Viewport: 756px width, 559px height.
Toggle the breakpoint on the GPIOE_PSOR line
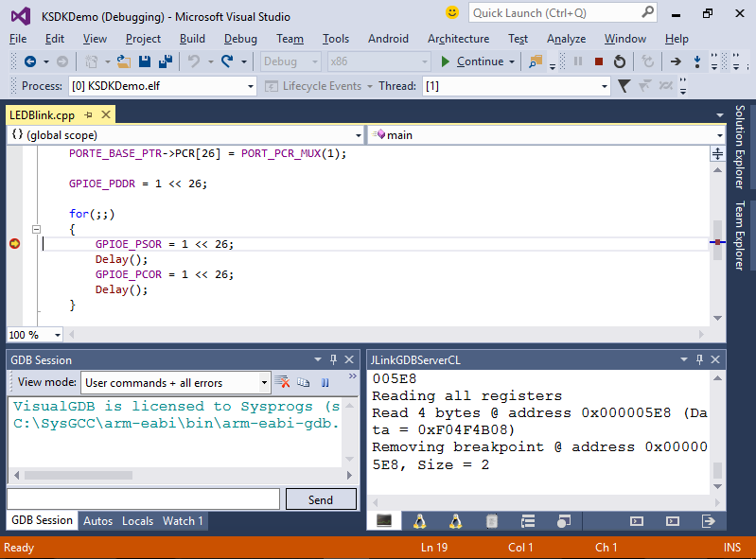(14, 244)
